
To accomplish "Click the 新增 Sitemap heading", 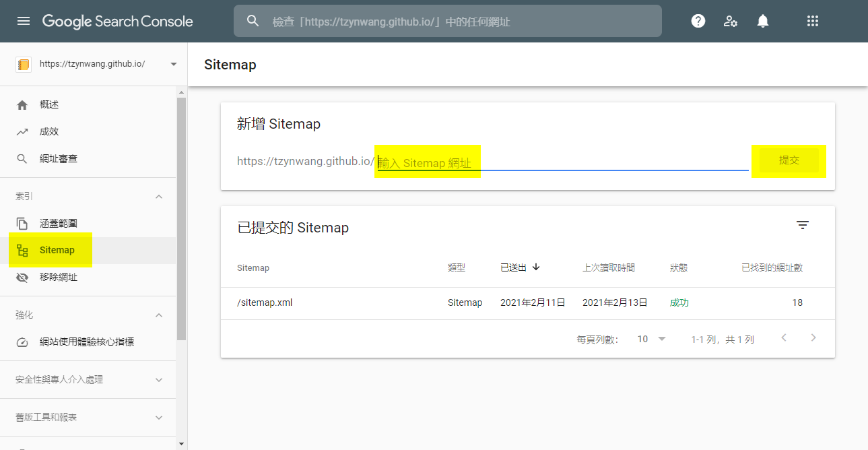I will tap(279, 124).
